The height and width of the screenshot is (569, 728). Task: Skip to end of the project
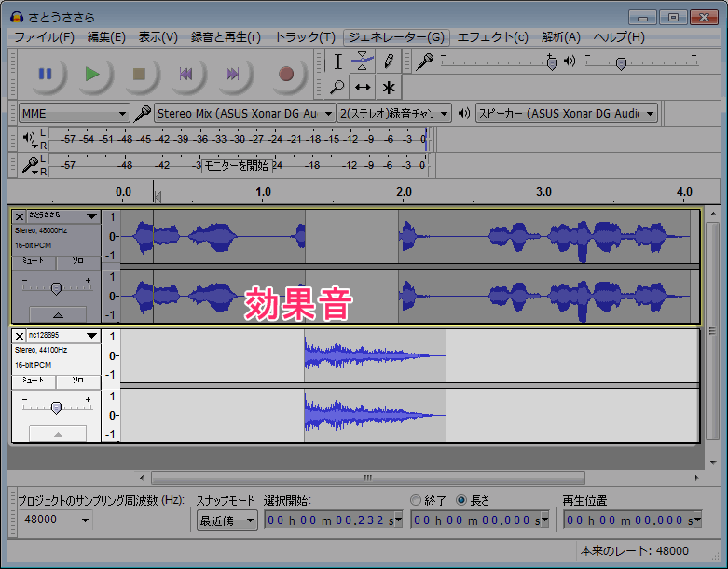pyautogui.click(x=233, y=74)
